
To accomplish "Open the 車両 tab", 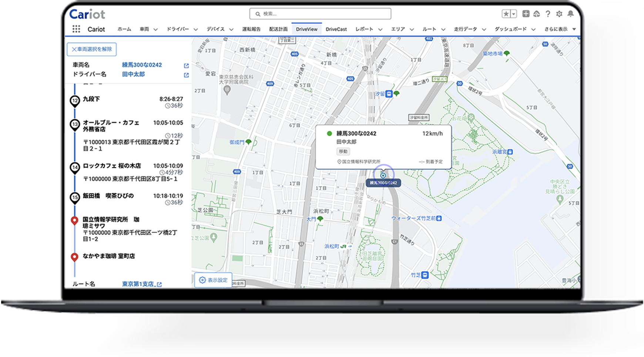I will click(x=144, y=29).
